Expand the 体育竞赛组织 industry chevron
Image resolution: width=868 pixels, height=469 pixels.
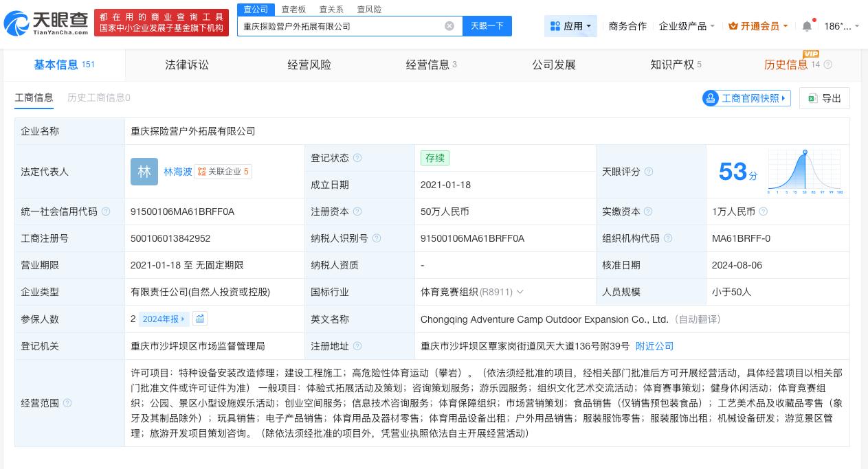point(520,292)
